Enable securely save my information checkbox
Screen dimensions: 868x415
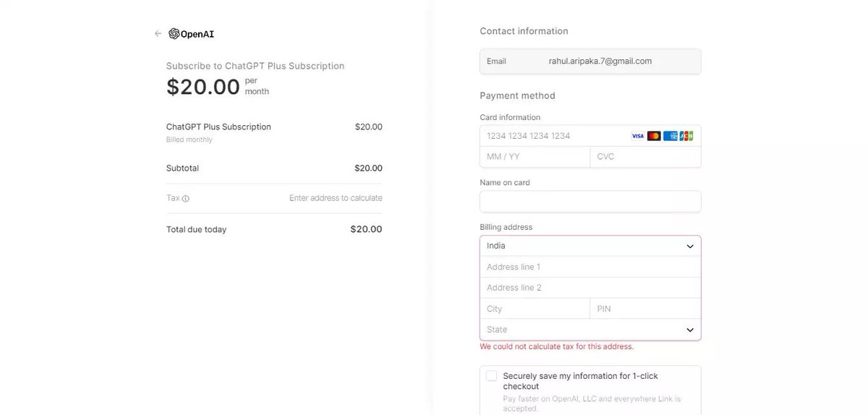click(x=492, y=376)
